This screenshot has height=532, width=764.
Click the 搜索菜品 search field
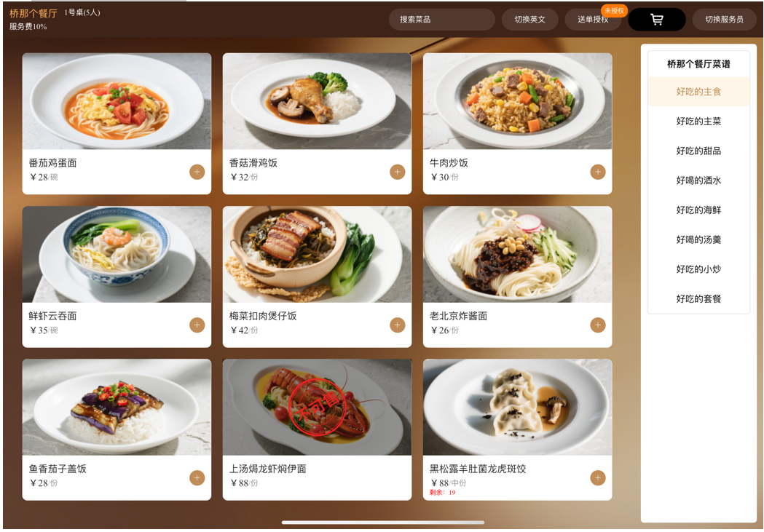[x=441, y=20]
